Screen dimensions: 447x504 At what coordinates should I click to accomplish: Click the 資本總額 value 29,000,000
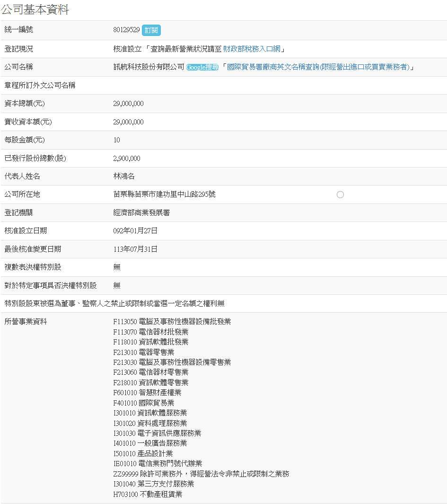tap(128, 104)
